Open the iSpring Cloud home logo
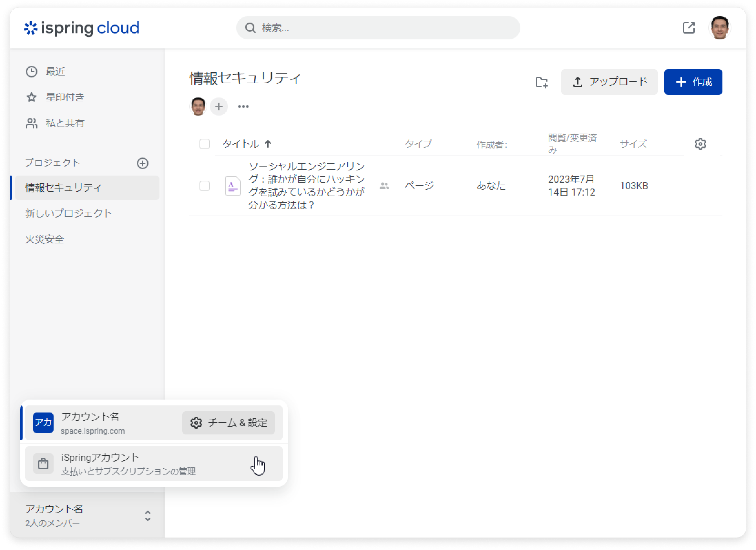 click(x=81, y=28)
